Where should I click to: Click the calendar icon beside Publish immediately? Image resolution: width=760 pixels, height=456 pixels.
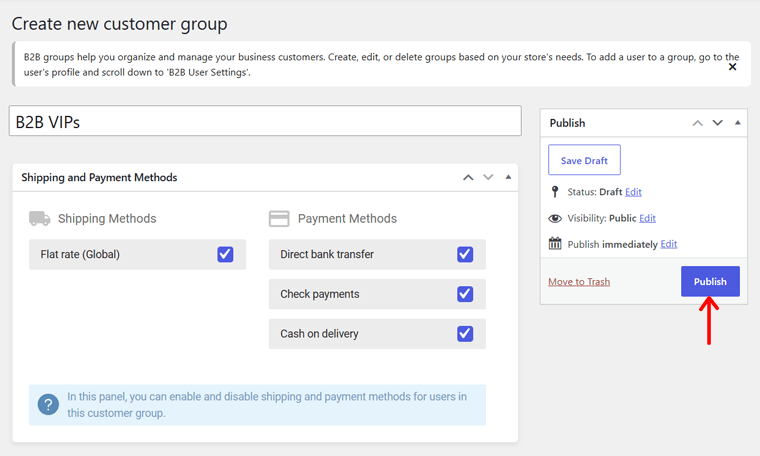(x=555, y=243)
